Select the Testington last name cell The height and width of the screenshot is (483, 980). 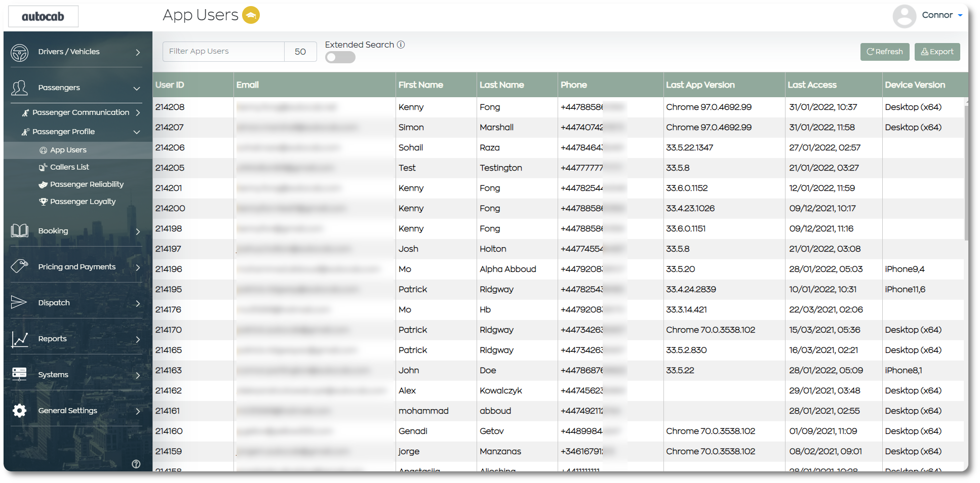click(x=517, y=168)
